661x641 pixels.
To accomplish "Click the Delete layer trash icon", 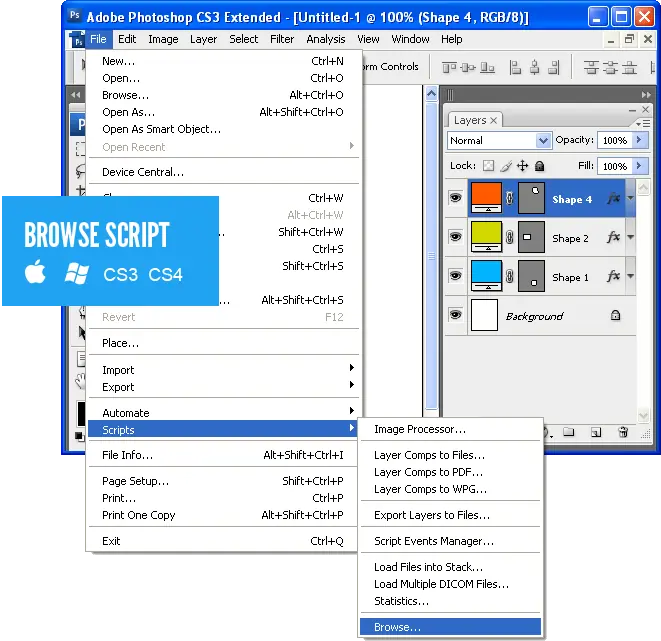I will 623,432.
